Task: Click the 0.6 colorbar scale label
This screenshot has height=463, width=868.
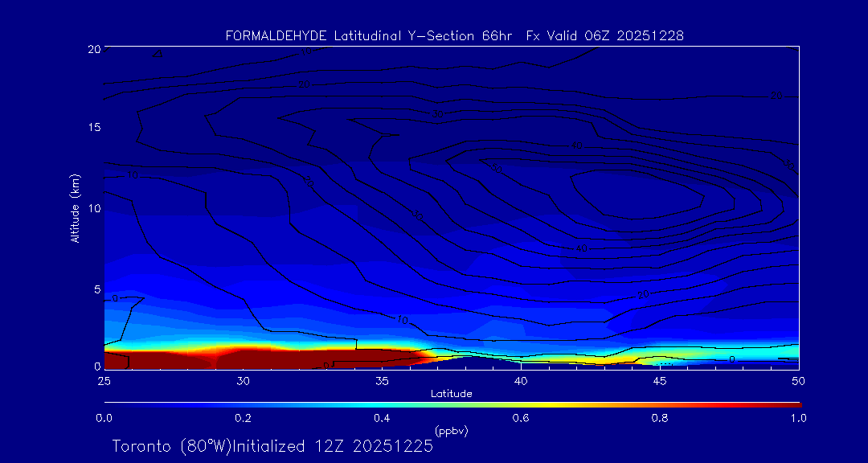Action: (521, 418)
